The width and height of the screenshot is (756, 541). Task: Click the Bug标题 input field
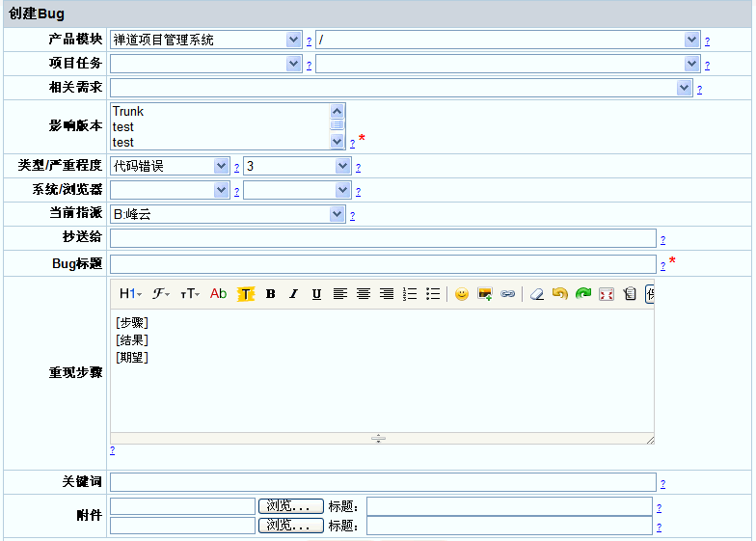tap(384, 264)
